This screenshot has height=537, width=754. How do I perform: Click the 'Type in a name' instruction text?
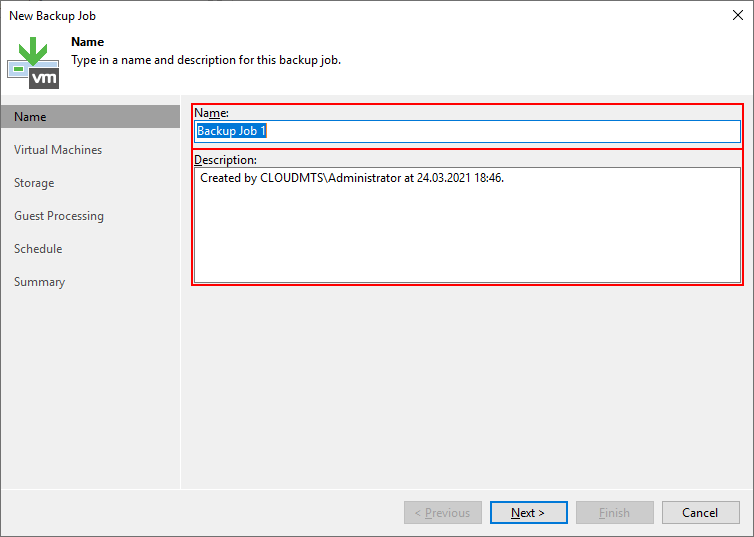(206, 60)
